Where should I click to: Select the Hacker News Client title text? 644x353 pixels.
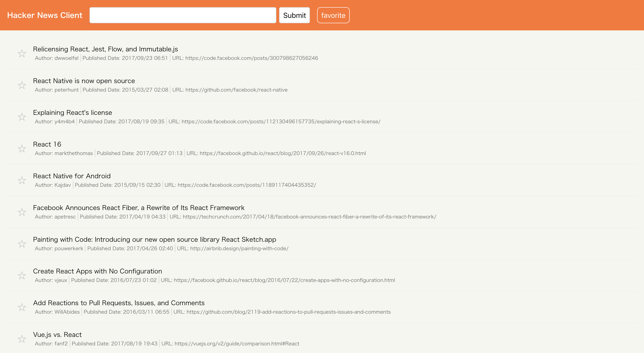pos(45,15)
